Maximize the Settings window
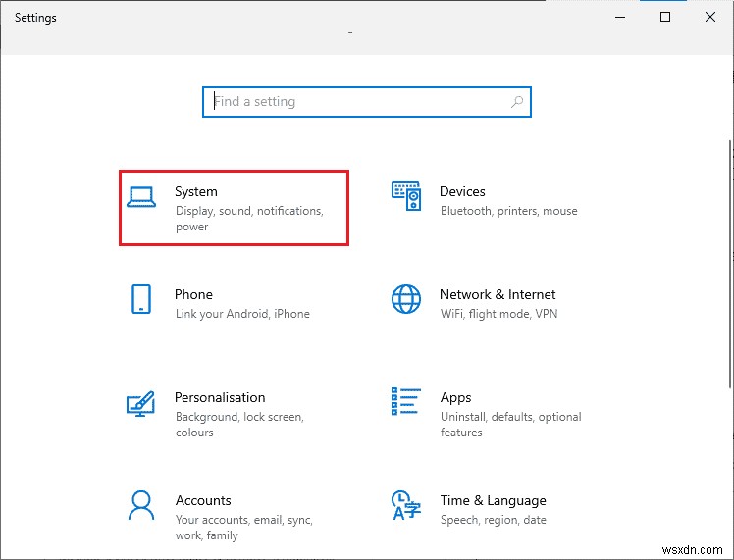The image size is (734, 560). pyautogui.click(x=665, y=18)
